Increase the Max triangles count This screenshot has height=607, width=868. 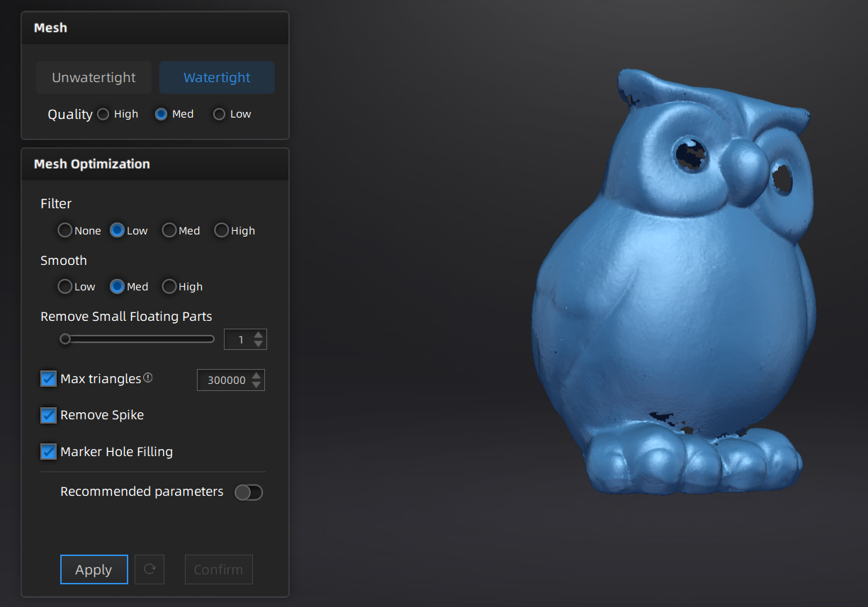coord(257,375)
